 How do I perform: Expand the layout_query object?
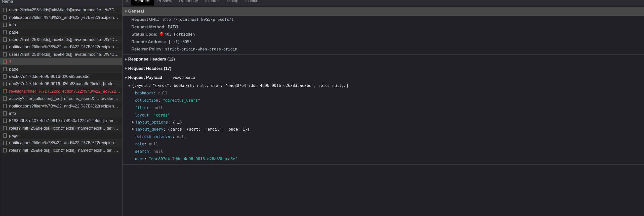click(133, 129)
